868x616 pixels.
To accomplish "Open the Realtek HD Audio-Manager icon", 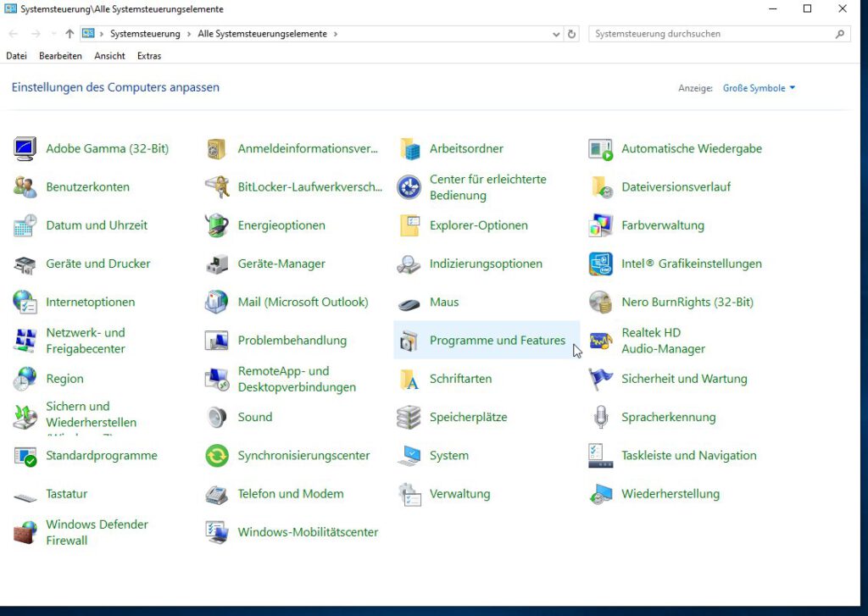I will [x=601, y=341].
